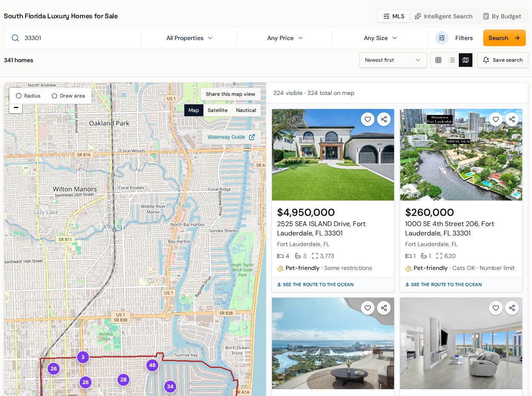Select the MLS search tab
This screenshot has width=532, height=396.
click(394, 16)
